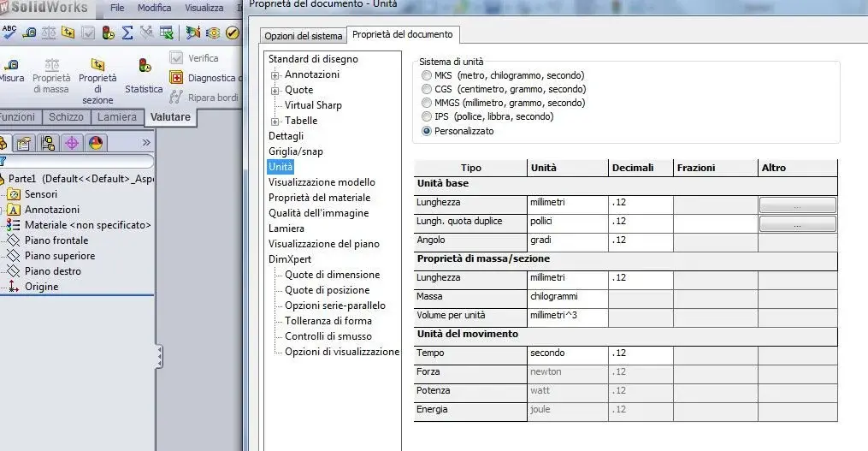868x451 pixels.
Task: Switch to the Opzioni del sistema tab
Action: point(304,36)
